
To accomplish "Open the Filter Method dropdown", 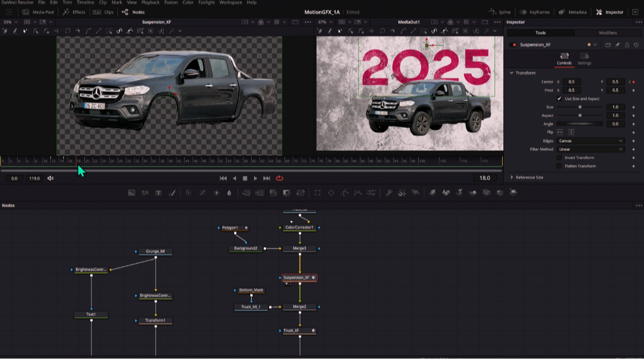I will tap(590, 149).
